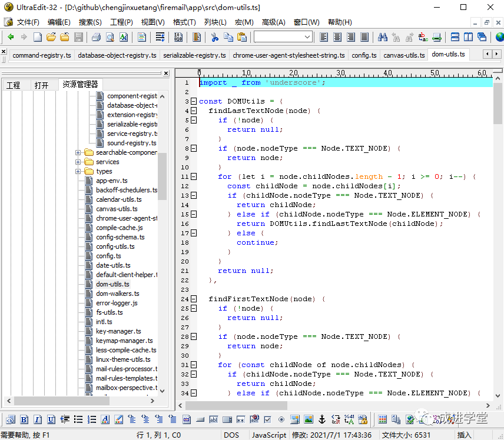Cut selection with the scissors icon
This screenshot has width=504, height=440.
click(214, 37)
